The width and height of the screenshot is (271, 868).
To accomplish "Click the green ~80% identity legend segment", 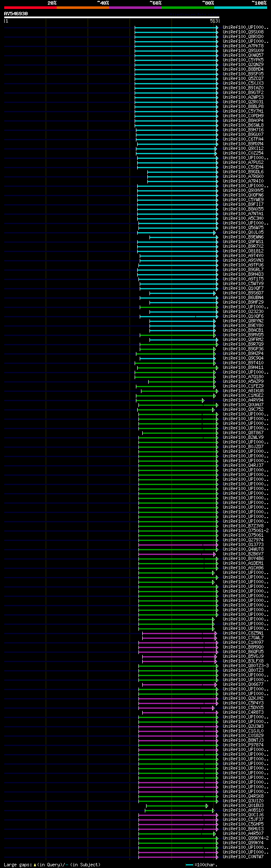I will 188,8.
